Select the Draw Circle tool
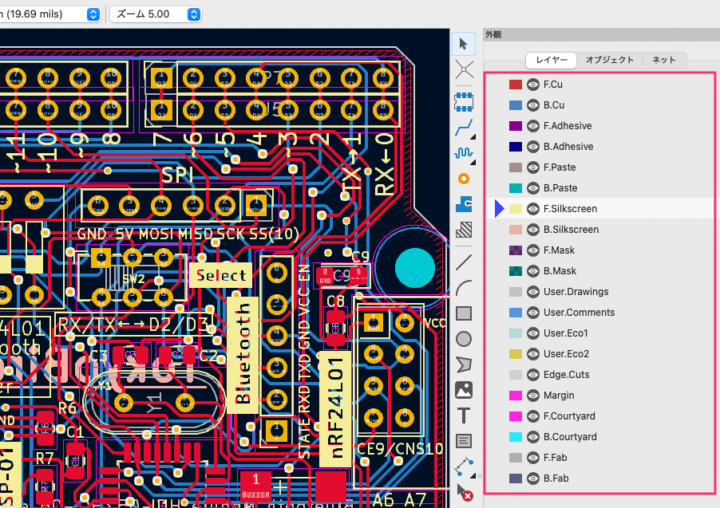 click(x=464, y=339)
